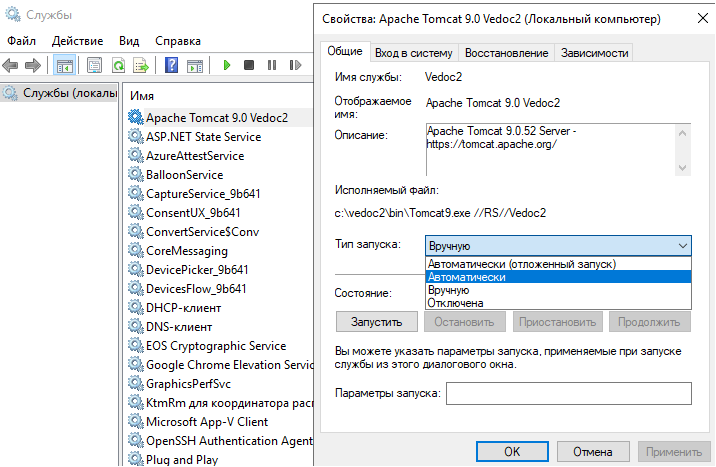This screenshot has height=467, width=716.
Task: Click the action pane toggle icon
Action: [x=195, y=65]
